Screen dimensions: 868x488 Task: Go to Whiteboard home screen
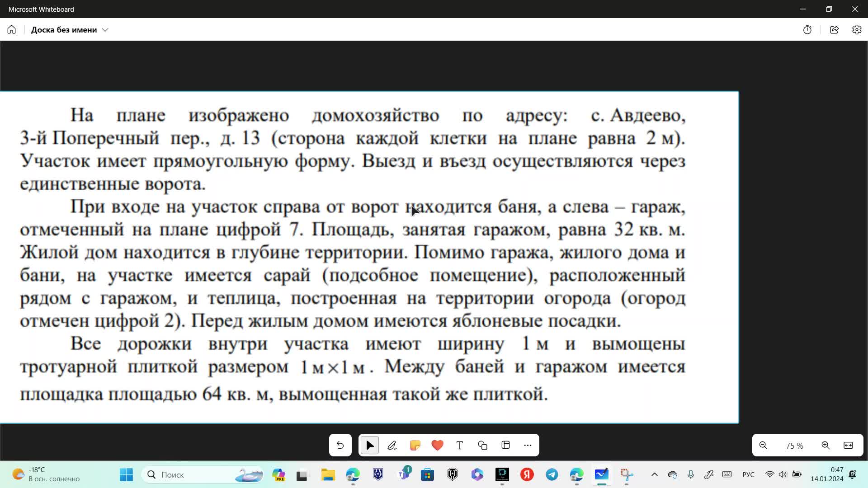coord(11,29)
